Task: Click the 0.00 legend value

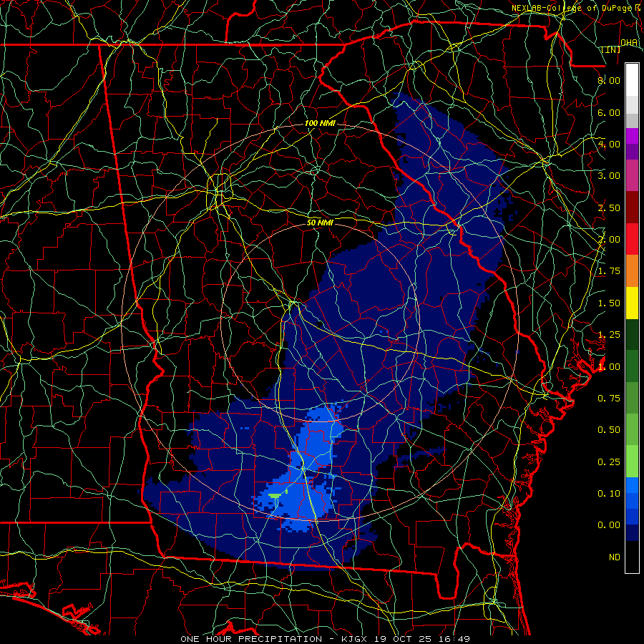Action: click(609, 525)
